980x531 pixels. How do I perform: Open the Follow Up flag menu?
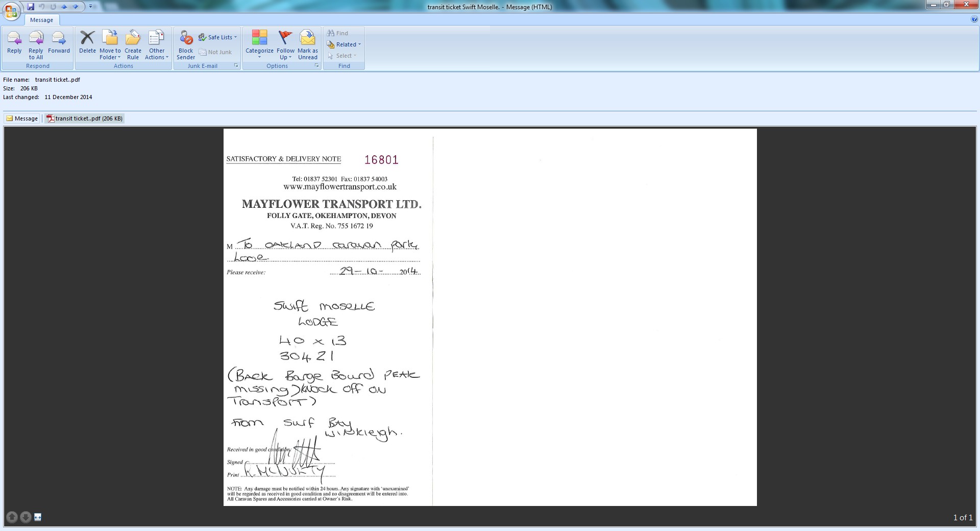(x=285, y=45)
